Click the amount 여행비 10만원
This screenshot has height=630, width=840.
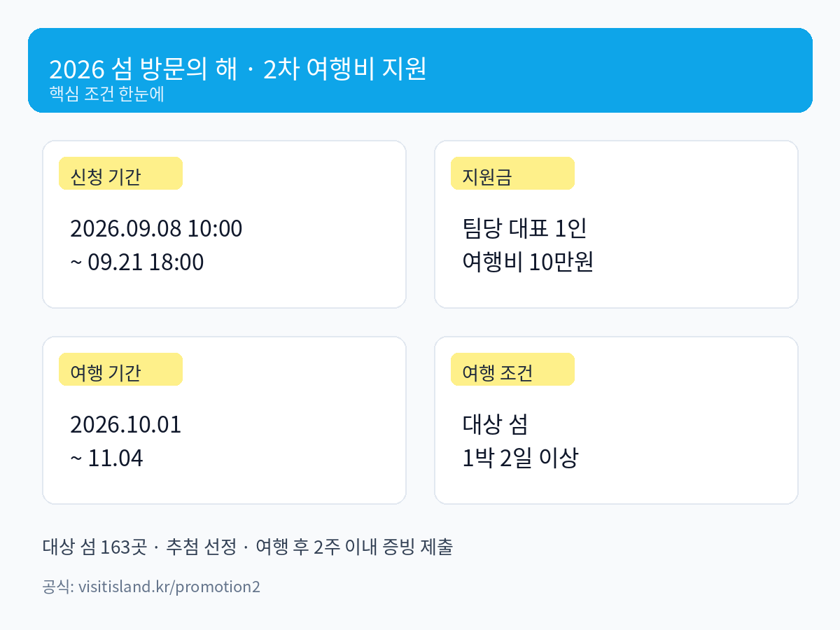[528, 262]
